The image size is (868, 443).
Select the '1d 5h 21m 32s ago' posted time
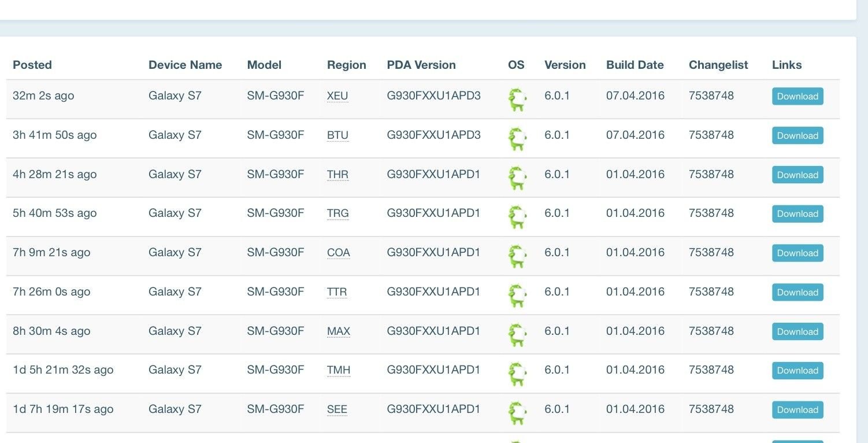pos(64,370)
